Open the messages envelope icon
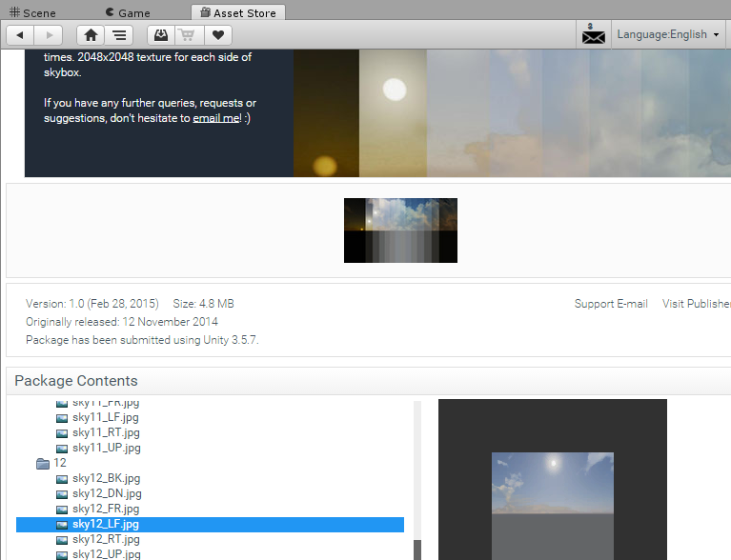The image size is (731, 560). tap(594, 34)
